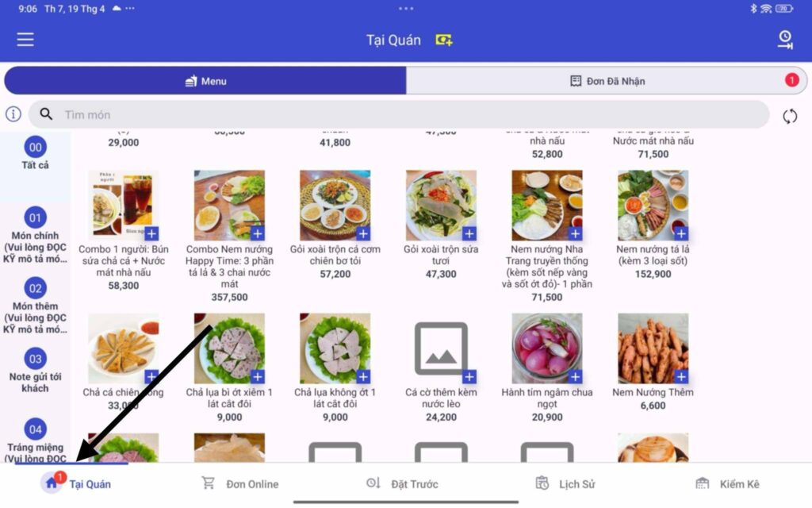
Task: Open the info icon beside search
Action: click(13, 114)
